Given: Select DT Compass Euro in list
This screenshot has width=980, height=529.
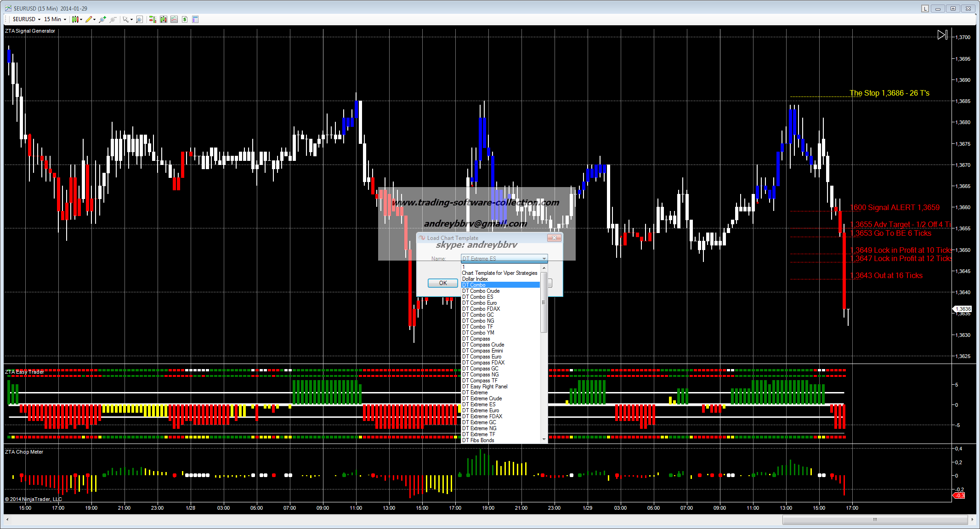Looking at the screenshot, I should click(482, 357).
